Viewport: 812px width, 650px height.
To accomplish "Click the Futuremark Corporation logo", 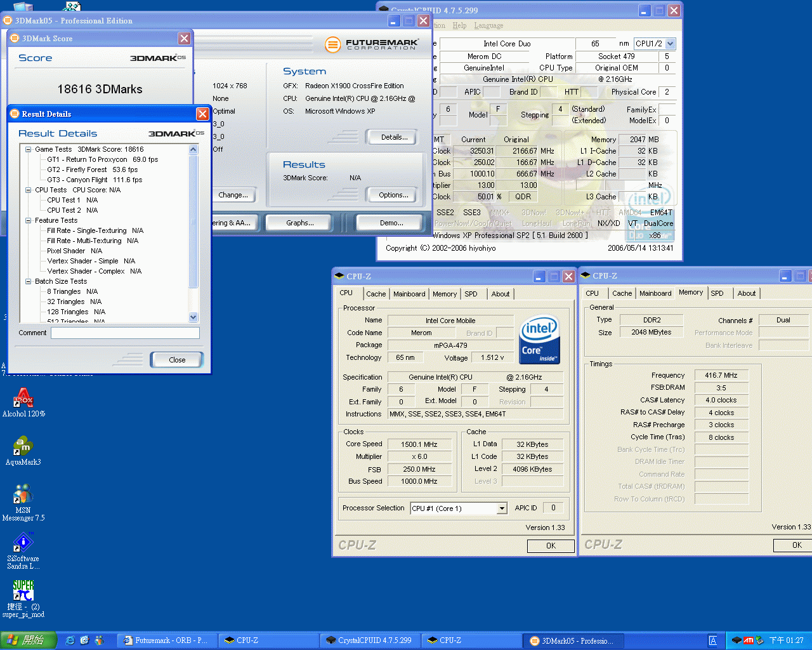I will [372, 44].
